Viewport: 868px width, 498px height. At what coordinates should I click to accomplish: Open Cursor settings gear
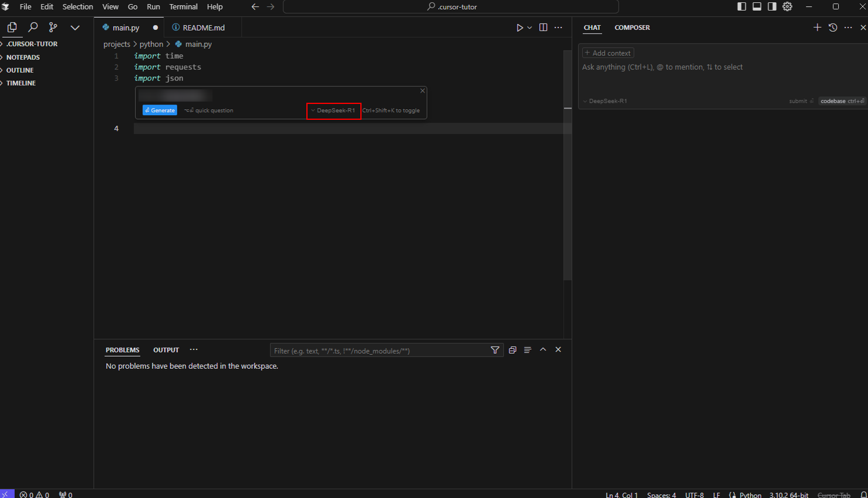[x=788, y=6]
